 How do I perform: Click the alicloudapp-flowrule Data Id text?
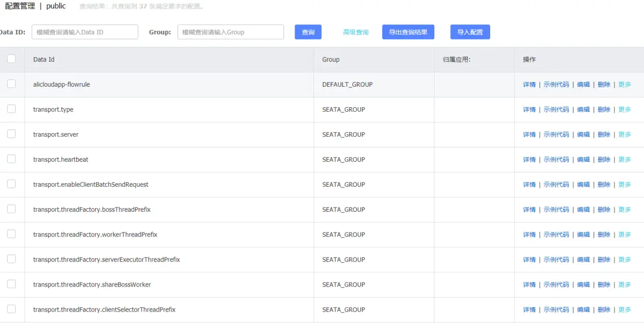62,84
